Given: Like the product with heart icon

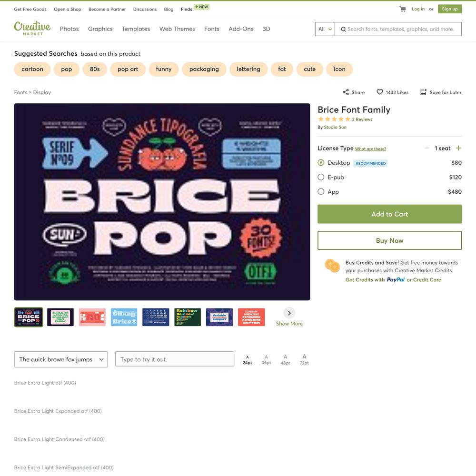Looking at the screenshot, I should 379,92.
